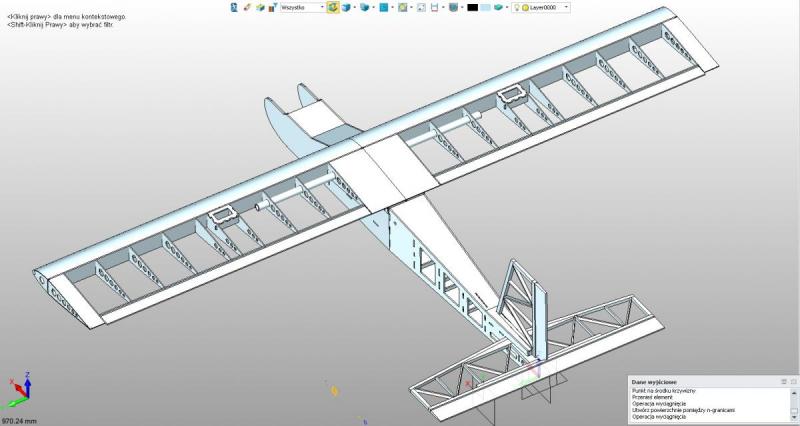Click the selection filter funnel icon
Screen dimensions: 800x426
tap(272, 7)
